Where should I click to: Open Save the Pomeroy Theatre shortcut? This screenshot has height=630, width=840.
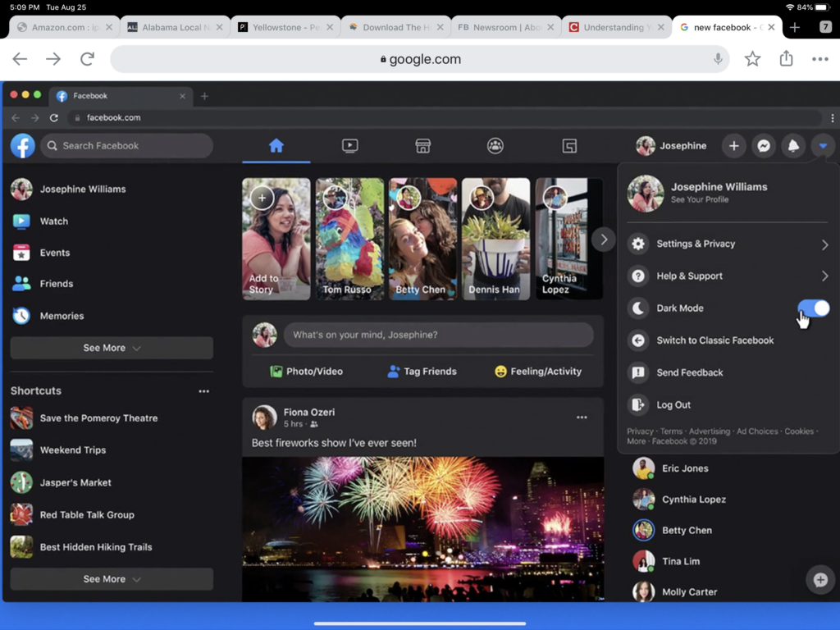[x=98, y=418]
